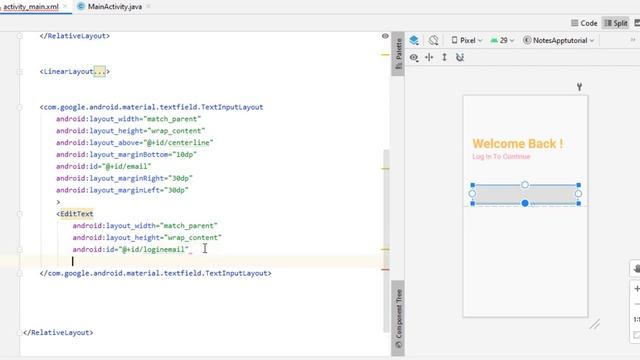This screenshot has height=360, width=640.
Task: Click the orientation for preview icon
Action: 433,40
